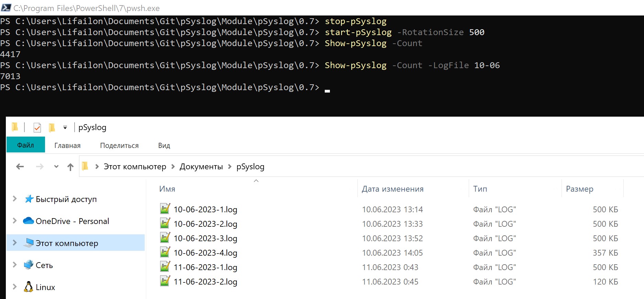
Task: Click the Linux penguin icon
Action: (x=29, y=287)
